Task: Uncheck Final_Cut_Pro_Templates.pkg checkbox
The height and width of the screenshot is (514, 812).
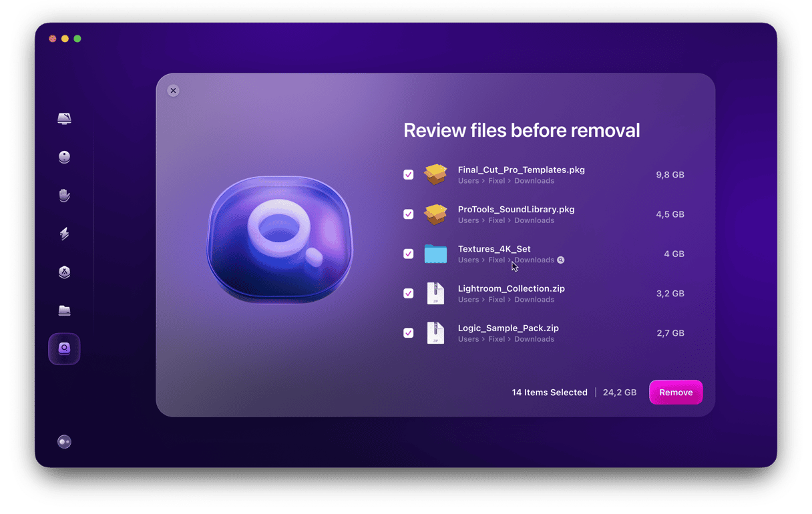Action: [409, 175]
